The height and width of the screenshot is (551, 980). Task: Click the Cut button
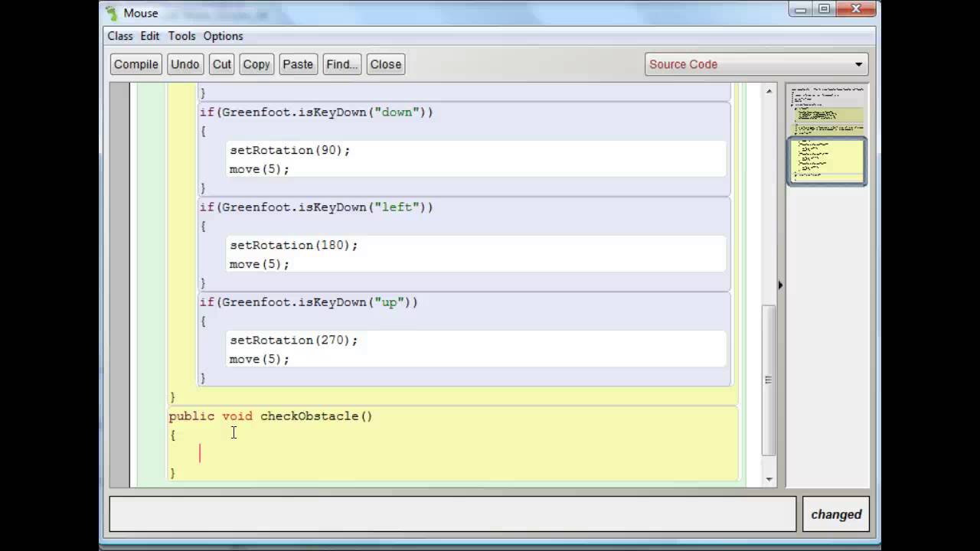tap(222, 64)
